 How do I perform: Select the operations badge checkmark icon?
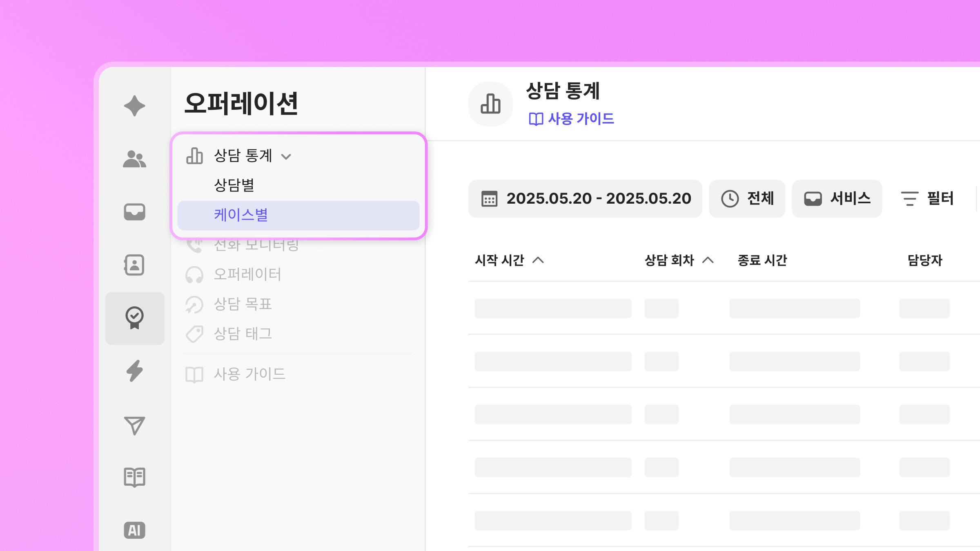(134, 318)
